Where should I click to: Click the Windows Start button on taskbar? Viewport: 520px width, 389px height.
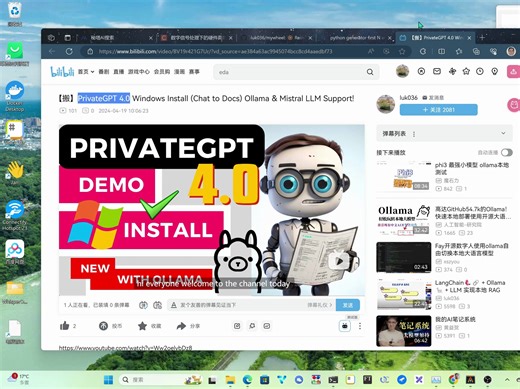coord(108,379)
